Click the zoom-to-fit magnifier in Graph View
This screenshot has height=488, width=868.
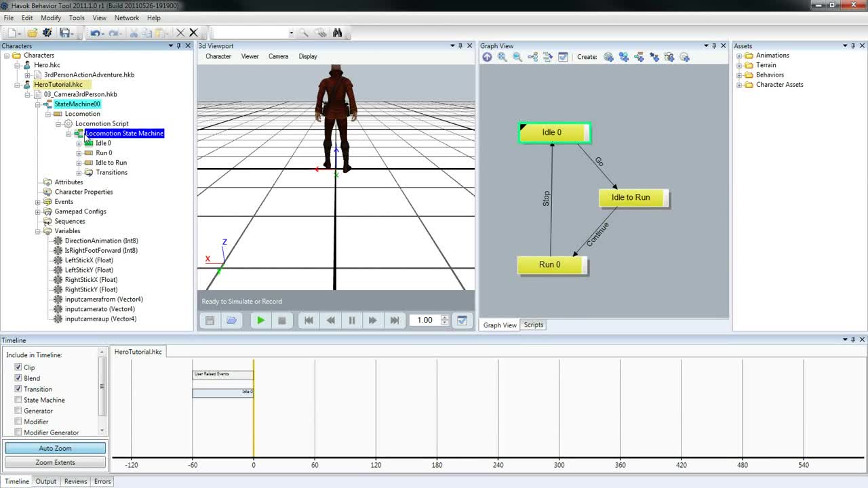coord(502,57)
